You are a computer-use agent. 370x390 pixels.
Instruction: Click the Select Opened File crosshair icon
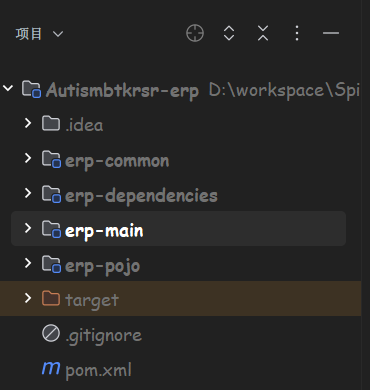click(x=195, y=33)
